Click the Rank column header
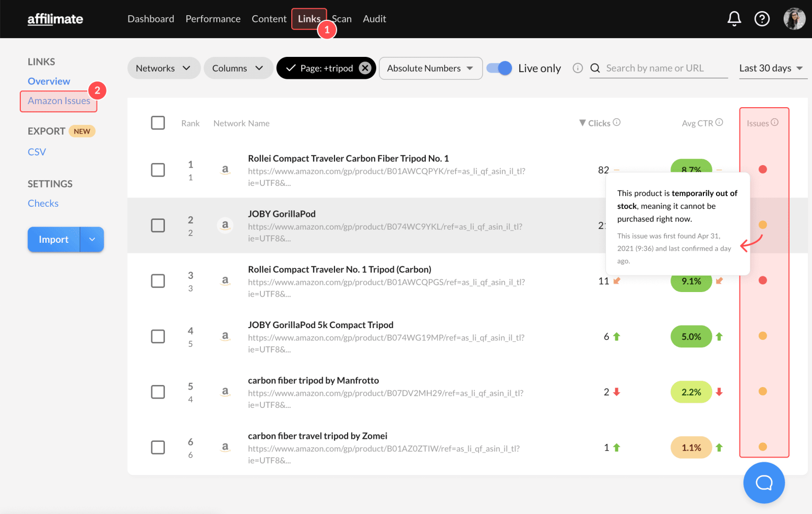This screenshot has height=514, width=812. [x=190, y=123]
